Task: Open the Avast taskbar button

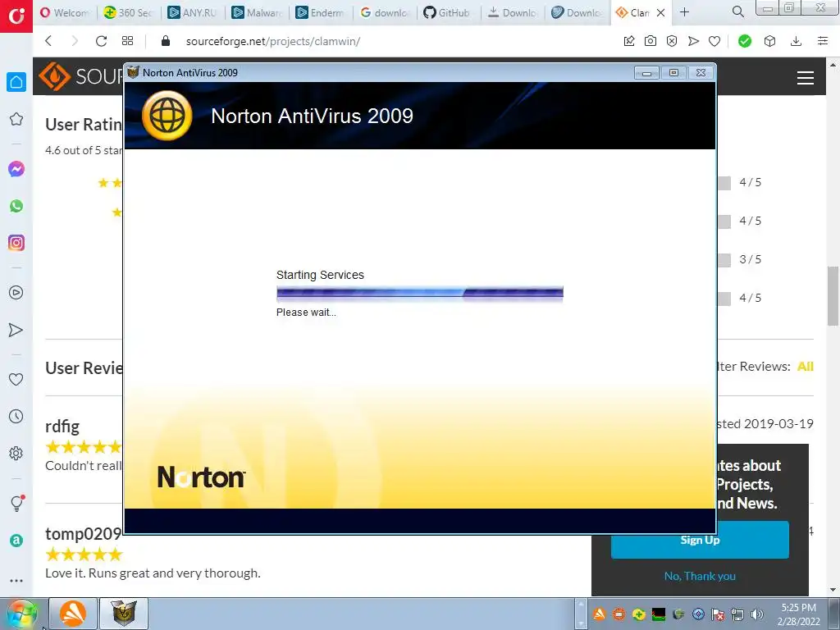Action: click(x=73, y=614)
